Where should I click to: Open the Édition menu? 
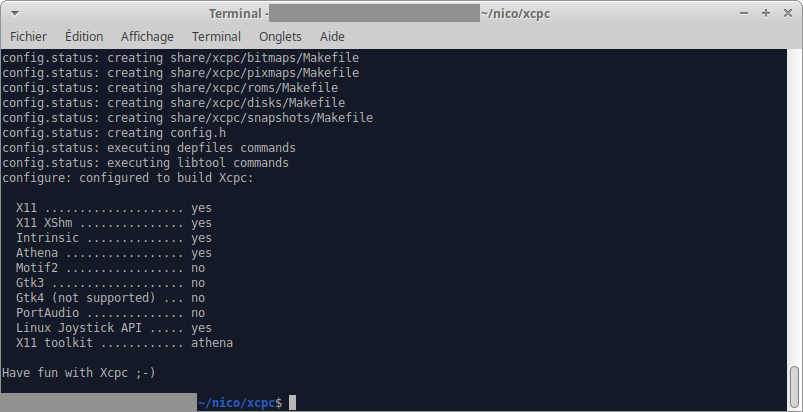click(x=84, y=36)
